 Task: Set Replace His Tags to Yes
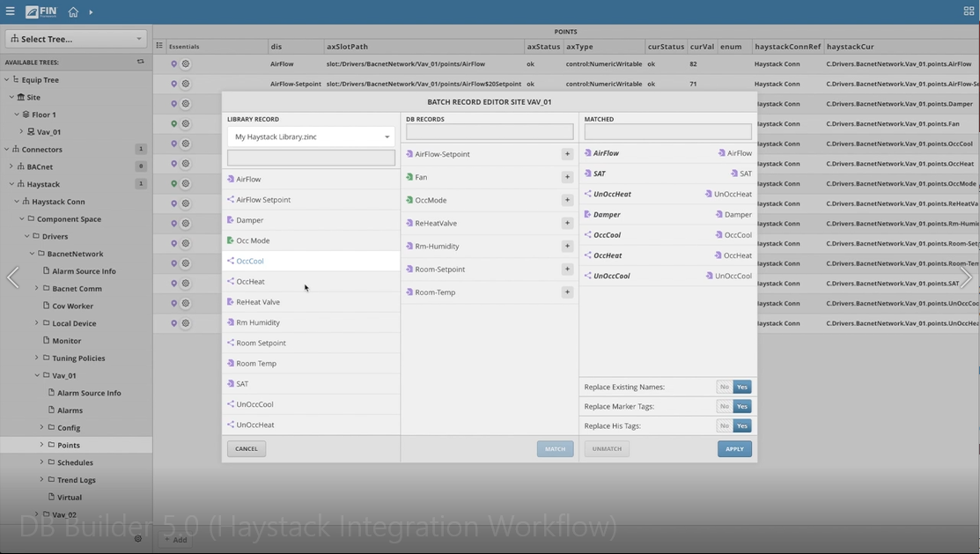[742, 425]
